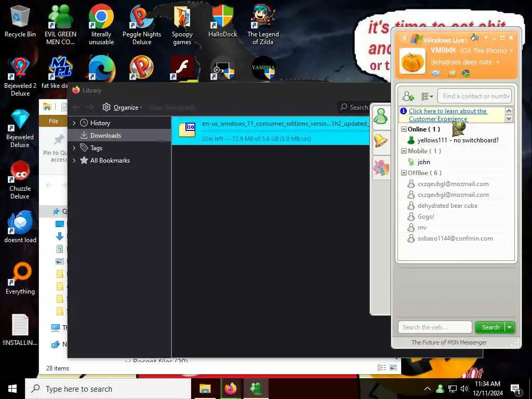The height and width of the screenshot is (399, 532).
Task: Open File Explorer from the taskbar
Action: click(x=205, y=389)
